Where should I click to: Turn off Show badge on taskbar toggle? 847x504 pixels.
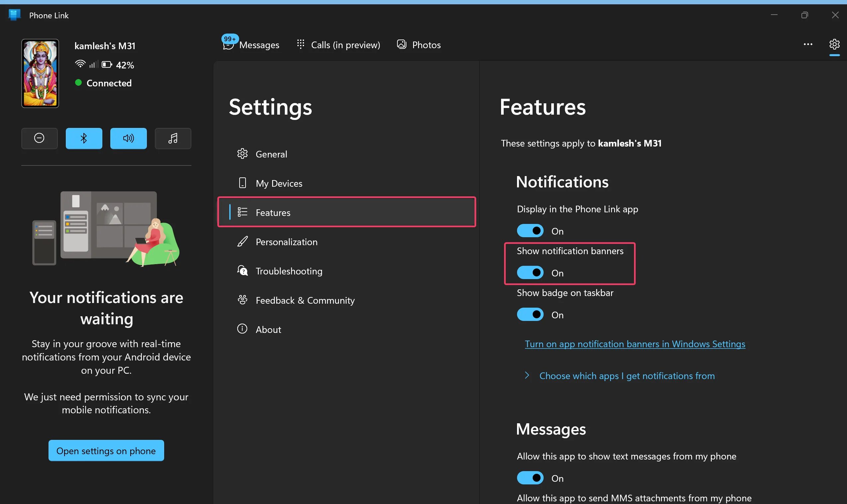point(530,315)
